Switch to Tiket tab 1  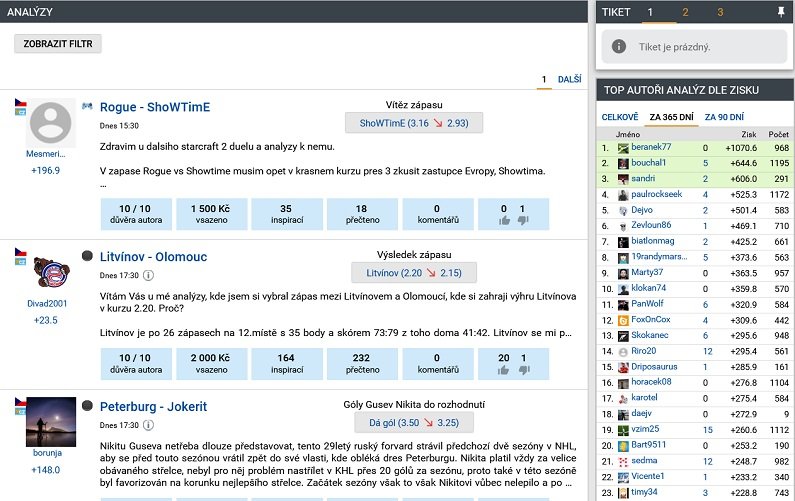click(650, 12)
